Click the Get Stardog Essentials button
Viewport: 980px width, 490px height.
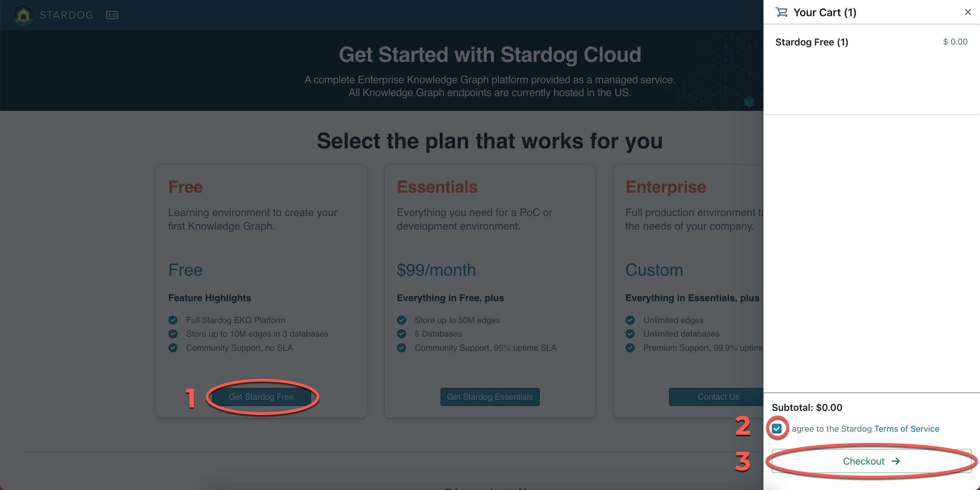[x=490, y=397]
